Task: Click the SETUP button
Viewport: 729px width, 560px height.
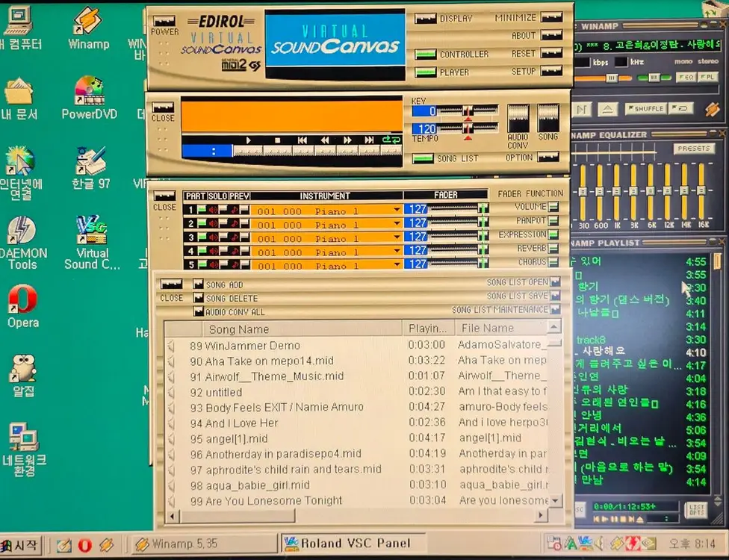Action: [552, 71]
